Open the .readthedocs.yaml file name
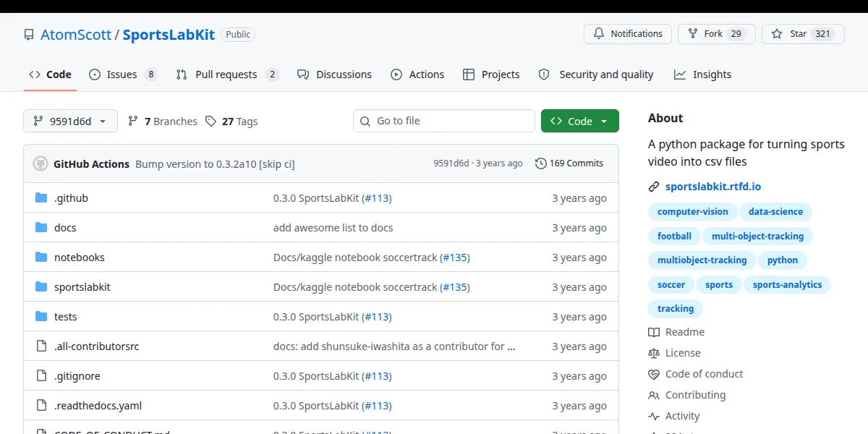The height and width of the screenshot is (434, 868). pos(98,406)
